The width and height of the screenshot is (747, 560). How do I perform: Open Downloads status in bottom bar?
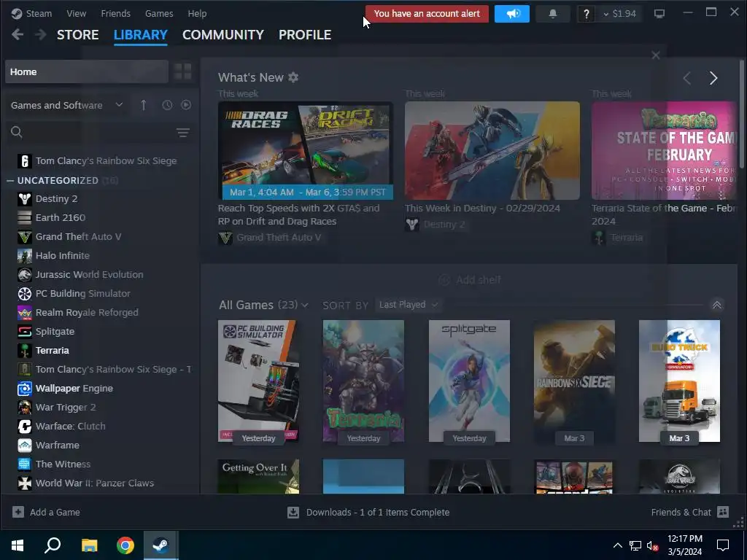(x=368, y=513)
